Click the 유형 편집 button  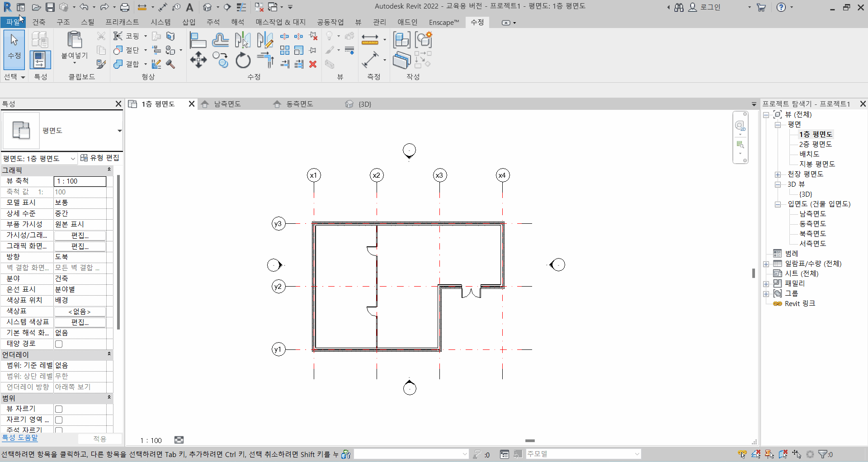point(100,158)
